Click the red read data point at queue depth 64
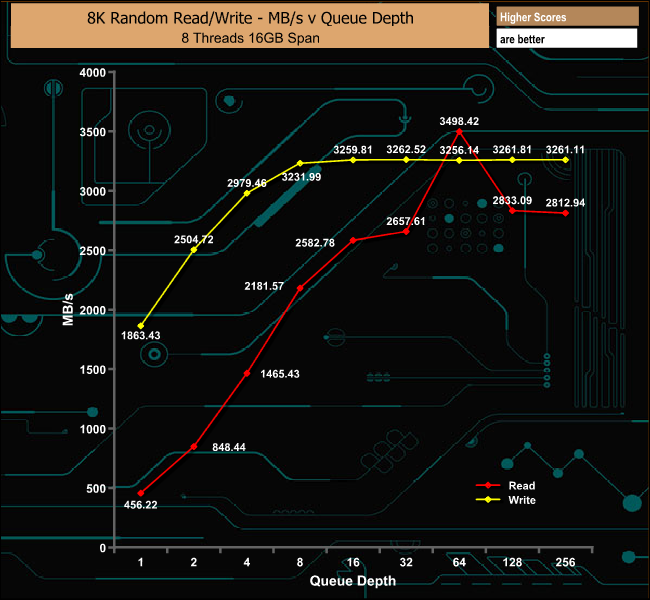Viewport: 650px width, 600px height. coord(459,131)
